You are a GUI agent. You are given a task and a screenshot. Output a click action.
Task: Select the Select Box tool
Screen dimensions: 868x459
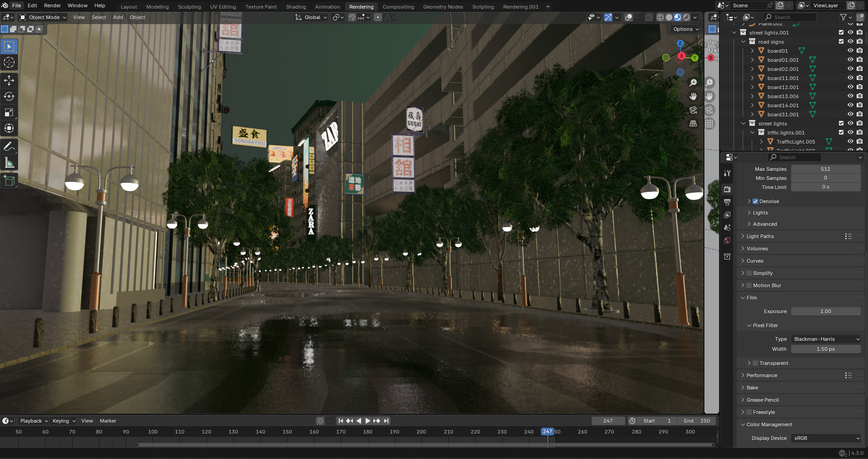click(x=9, y=46)
